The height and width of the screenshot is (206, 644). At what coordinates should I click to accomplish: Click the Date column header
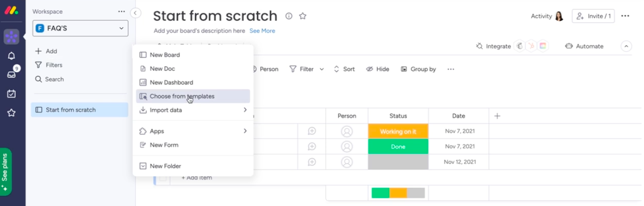coord(458,116)
